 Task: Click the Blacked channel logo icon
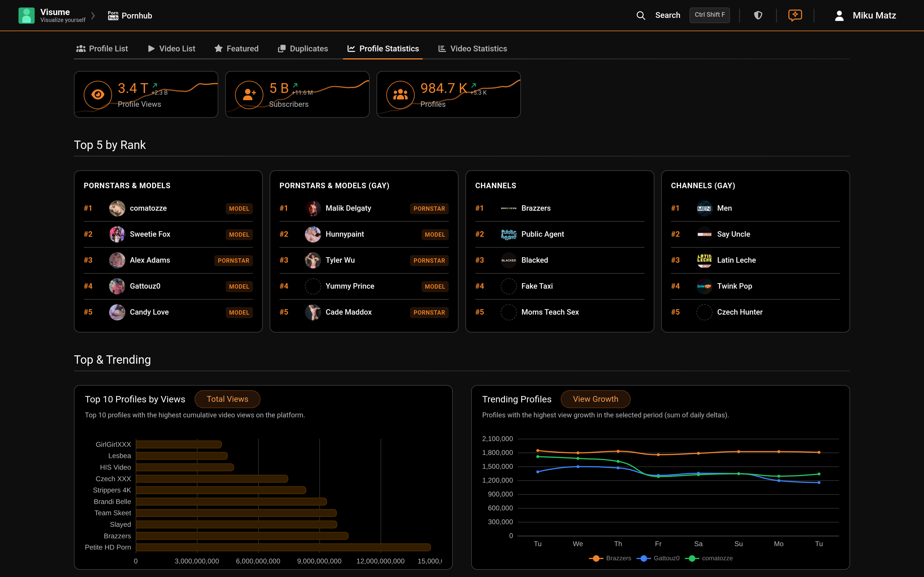coord(509,260)
